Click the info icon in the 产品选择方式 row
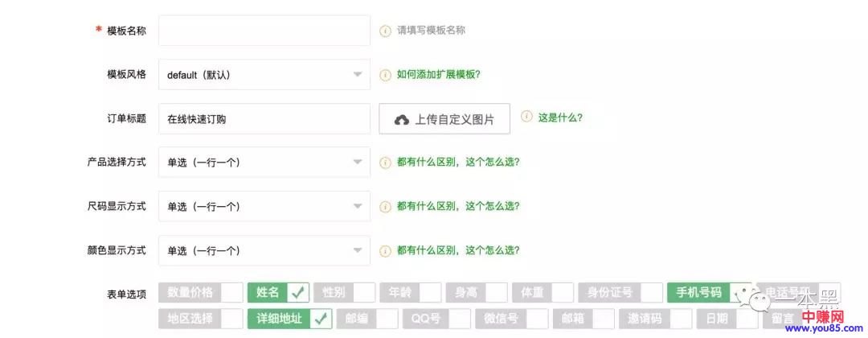 click(385, 163)
